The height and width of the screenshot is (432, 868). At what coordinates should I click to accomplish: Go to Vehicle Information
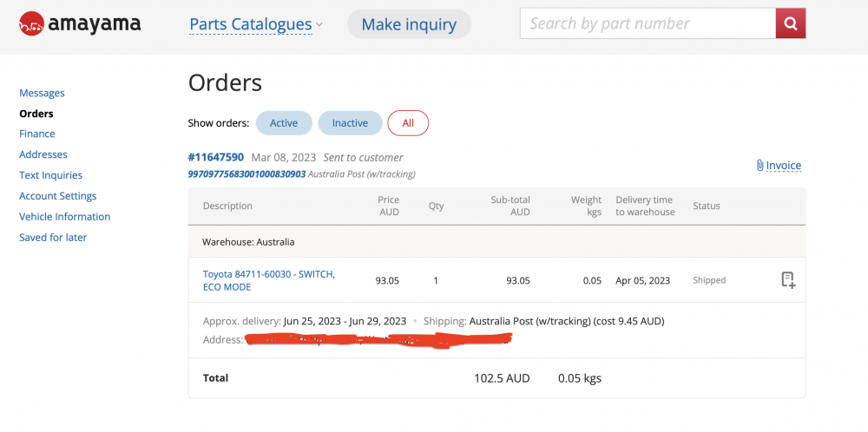point(65,217)
